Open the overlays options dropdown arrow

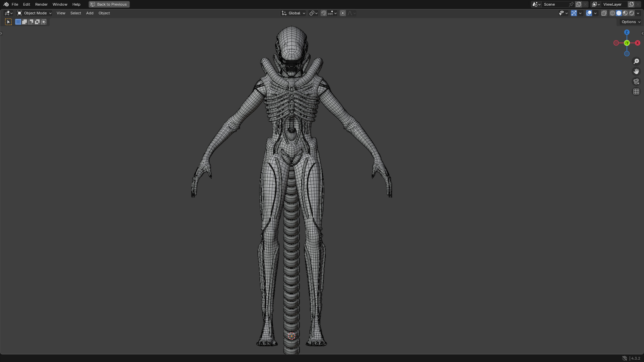[x=595, y=13]
